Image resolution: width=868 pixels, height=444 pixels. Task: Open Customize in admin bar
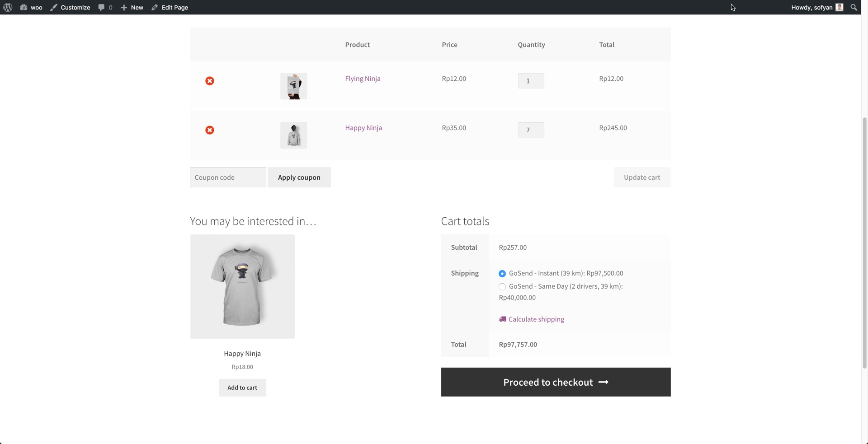click(x=70, y=7)
